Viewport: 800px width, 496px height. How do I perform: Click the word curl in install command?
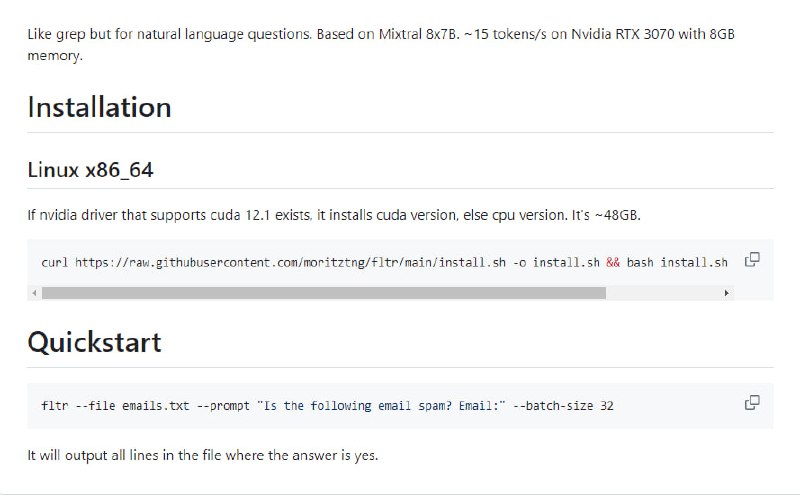[54, 263]
